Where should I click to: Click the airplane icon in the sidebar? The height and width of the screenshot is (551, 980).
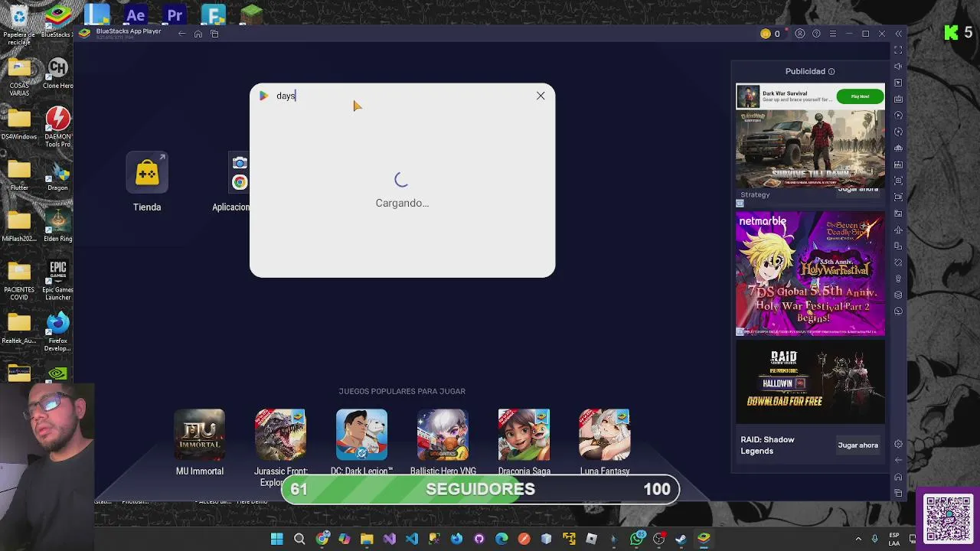899,230
